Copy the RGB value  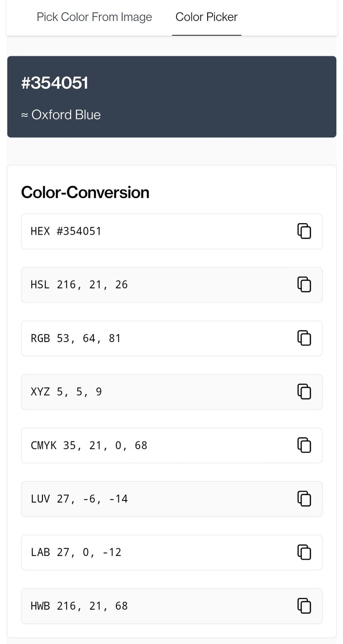[304, 338]
